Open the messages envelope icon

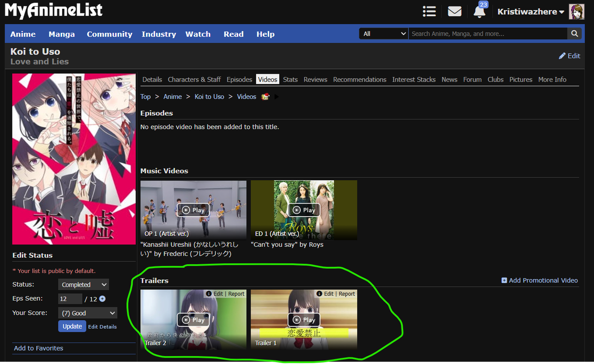tap(455, 12)
